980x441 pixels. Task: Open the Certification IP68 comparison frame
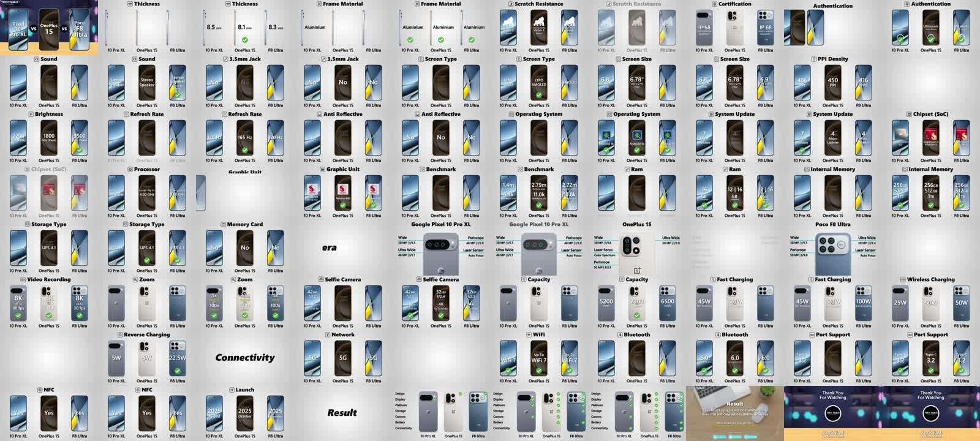pos(735,28)
